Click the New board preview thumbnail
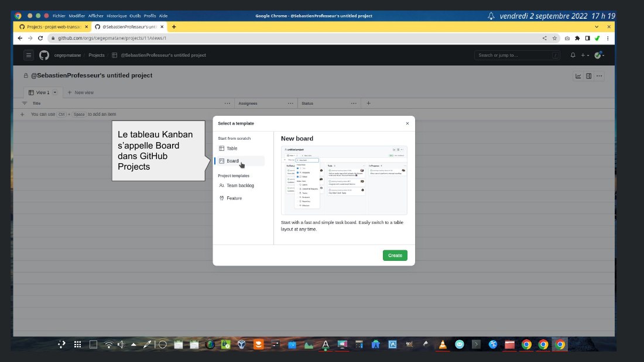The width and height of the screenshot is (644, 362). 344,180
